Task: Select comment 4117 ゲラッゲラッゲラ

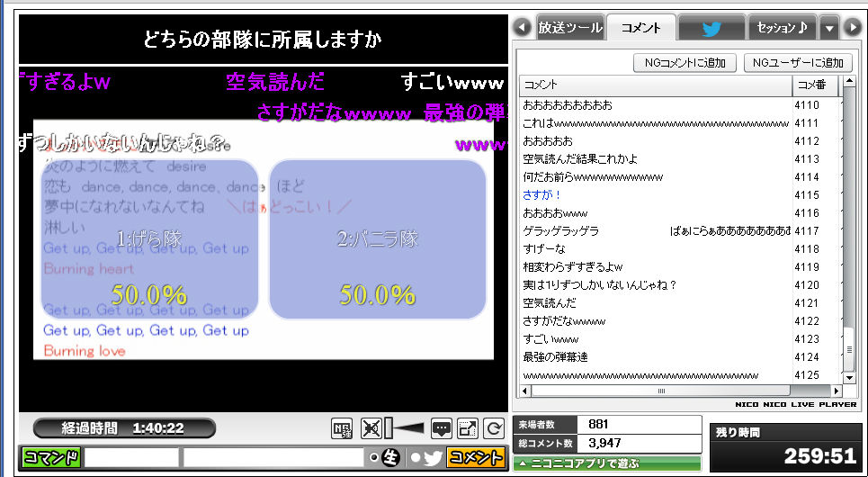Action: click(x=680, y=231)
